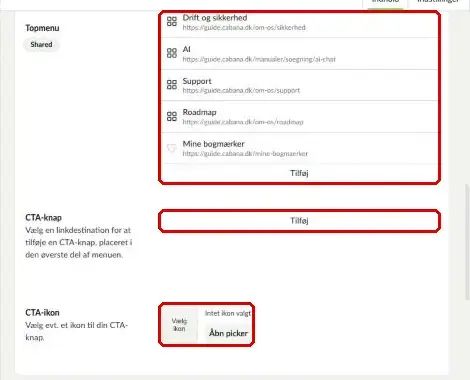The height and width of the screenshot is (380, 470).
Task: Click the grid icon beside Support
Action: [x=172, y=84]
